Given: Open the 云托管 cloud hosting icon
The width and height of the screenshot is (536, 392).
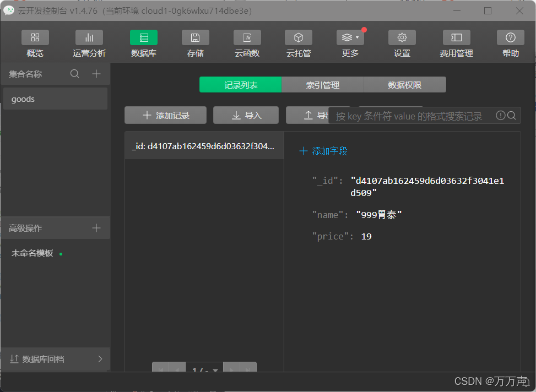Looking at the screenshot, I should 299,37.
